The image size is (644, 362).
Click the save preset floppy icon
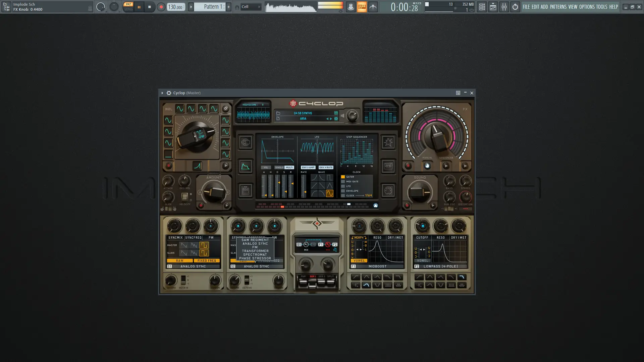tap(336, 113)
